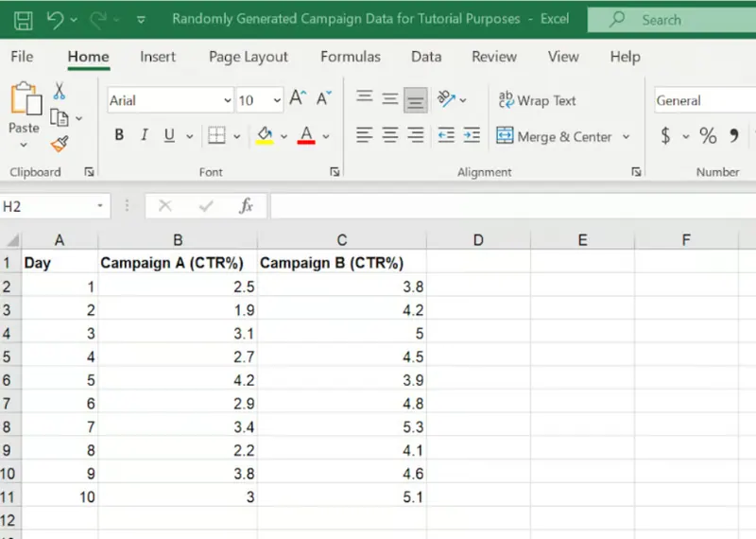Apply the yellow Fill Color swatch
The image size is (756, 539).
(265, 136)
